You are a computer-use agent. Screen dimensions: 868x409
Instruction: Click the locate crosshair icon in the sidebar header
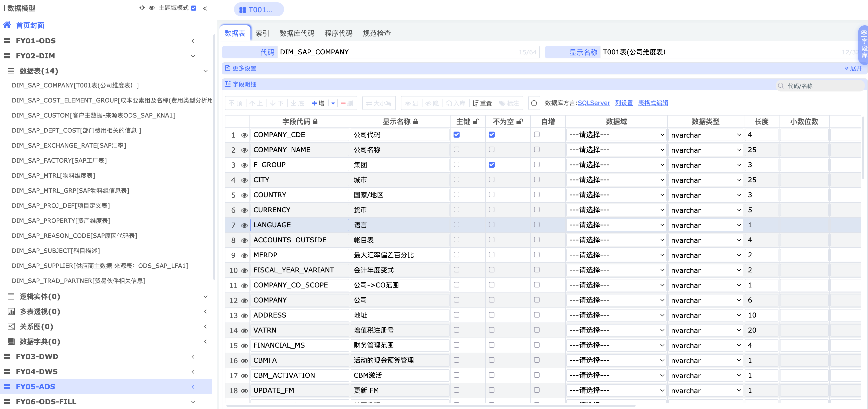(142, 8)
